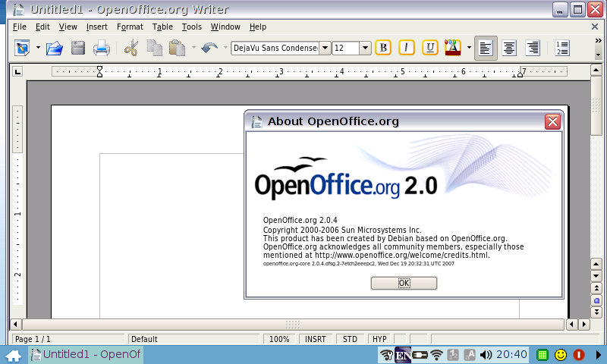Toggle Align Right paragraph button
Viewport: 607px width, 364px height.
click(x=533, y=48)
